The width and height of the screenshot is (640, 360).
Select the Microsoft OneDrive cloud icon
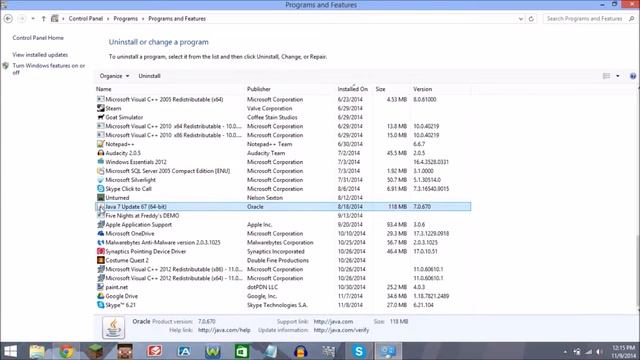(100, 233)
